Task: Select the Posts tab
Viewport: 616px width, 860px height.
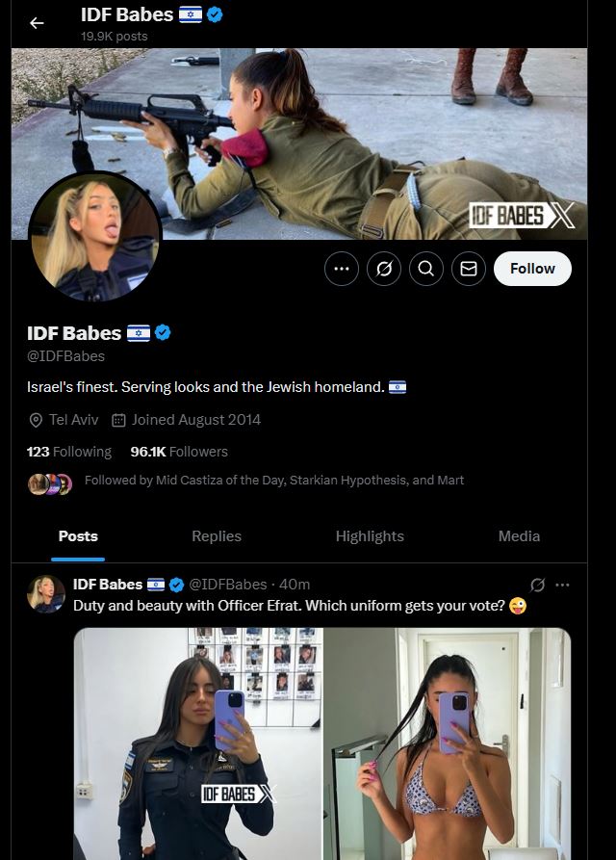Action: point(78,536)
